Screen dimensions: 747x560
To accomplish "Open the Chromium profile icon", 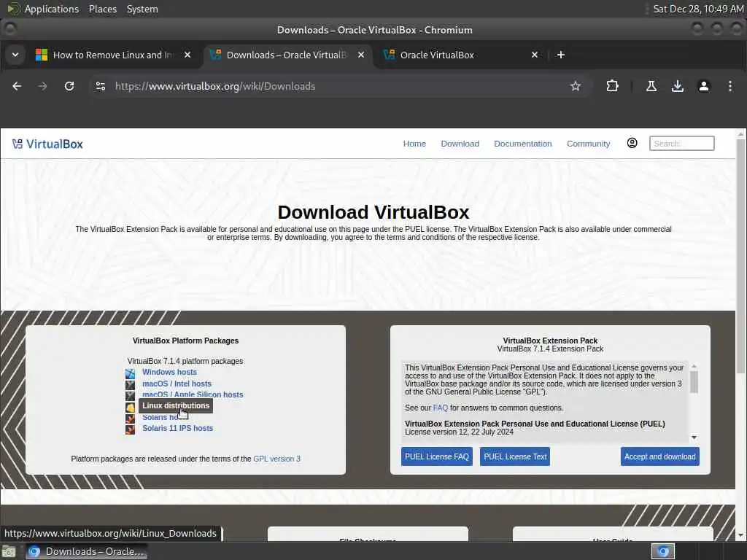I will [704, 86].
